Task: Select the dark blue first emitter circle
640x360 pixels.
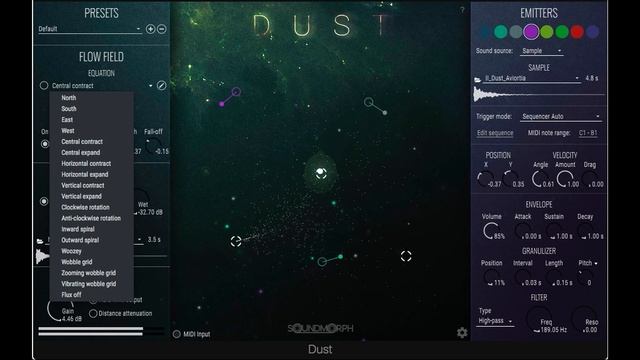Action: tap(485, 31)
